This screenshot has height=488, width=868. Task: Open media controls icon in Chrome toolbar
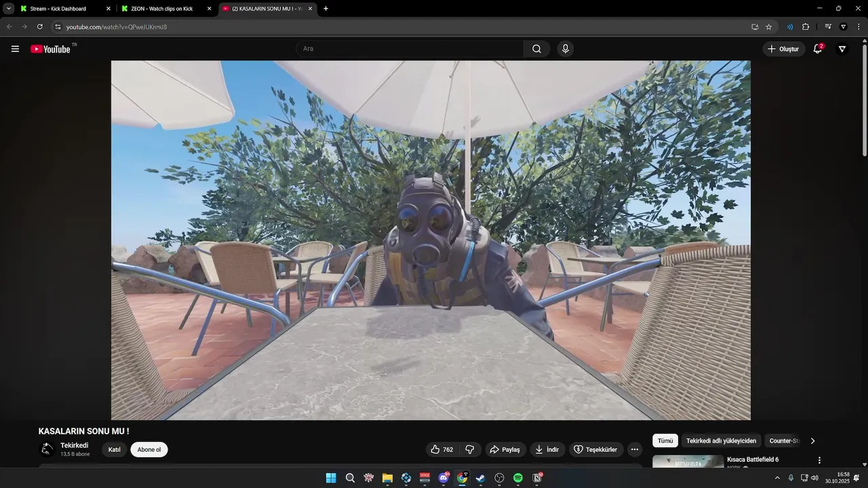click(x=828, y=27)
